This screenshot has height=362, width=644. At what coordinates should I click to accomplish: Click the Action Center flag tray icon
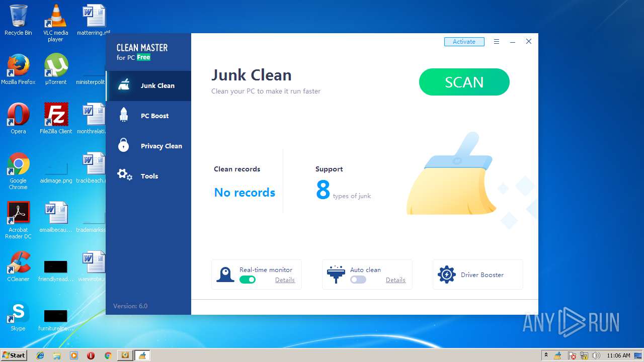pyautogui.click(x=572, y=355)
